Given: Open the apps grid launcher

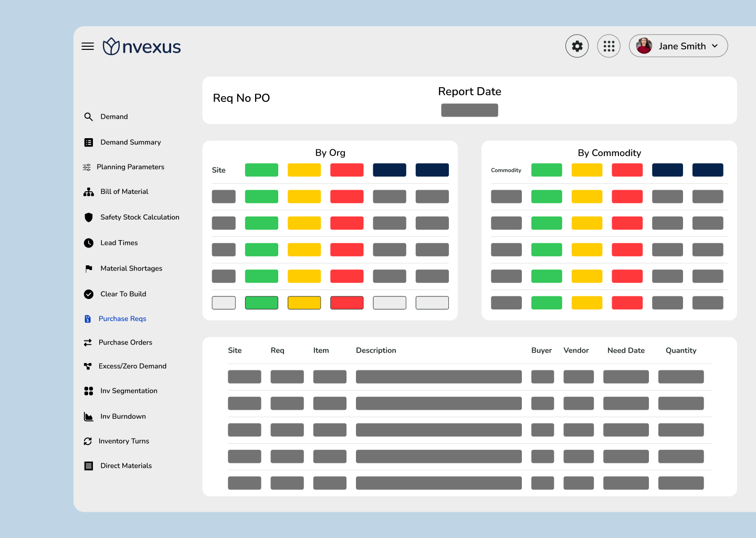Looking at the screenshot, I should tap(609, 46).
